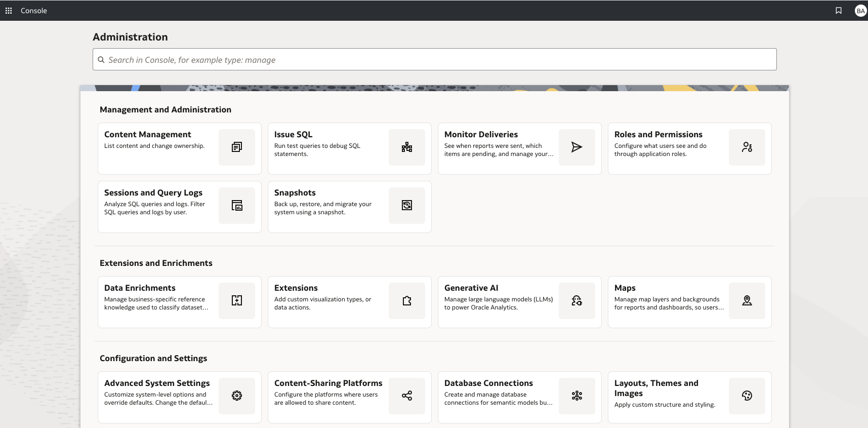
Task: Click the Sessions and Query Logs icon
Action: click(237, 206)
